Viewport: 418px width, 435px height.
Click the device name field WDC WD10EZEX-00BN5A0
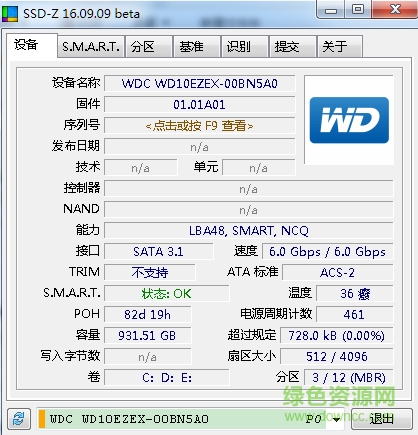coord(200,83)
